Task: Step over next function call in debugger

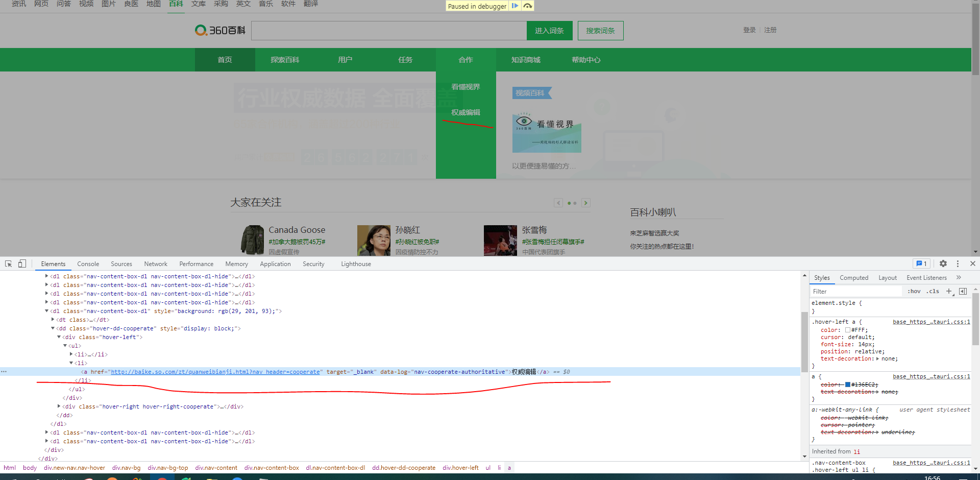Action: 528,6
